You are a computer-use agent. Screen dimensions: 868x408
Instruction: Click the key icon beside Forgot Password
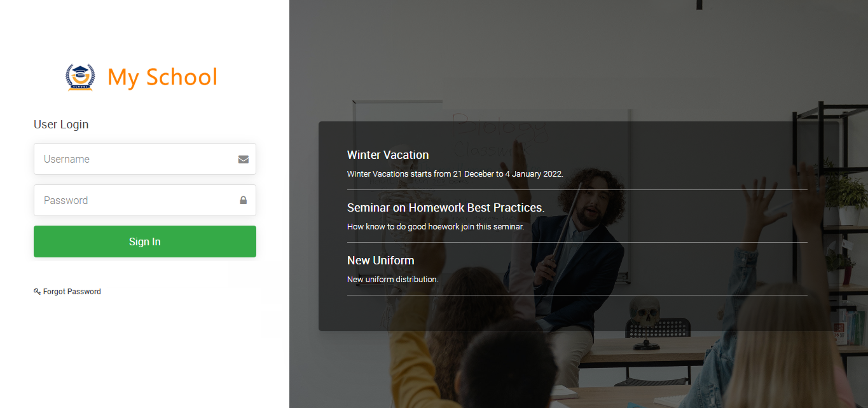(37, 292)
